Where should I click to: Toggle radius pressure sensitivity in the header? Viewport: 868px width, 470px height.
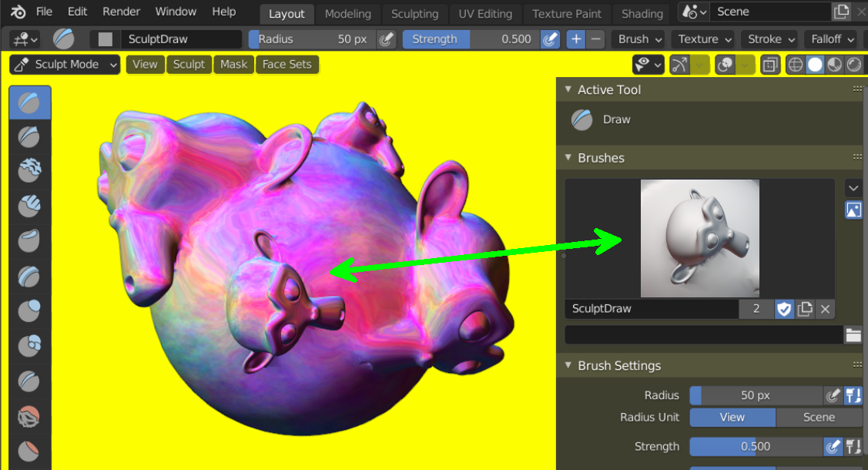386,39
